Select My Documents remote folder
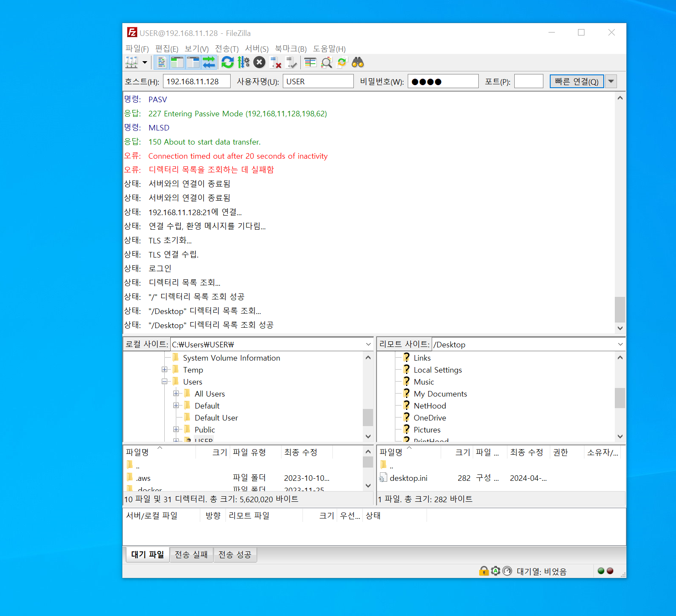This screenshot has height=616, width=676. (440, 394)
